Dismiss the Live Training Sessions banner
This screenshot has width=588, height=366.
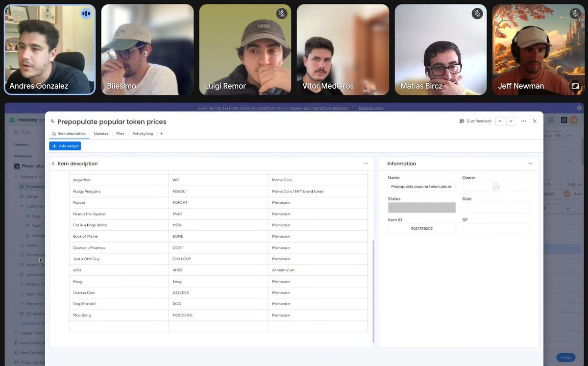579,107
